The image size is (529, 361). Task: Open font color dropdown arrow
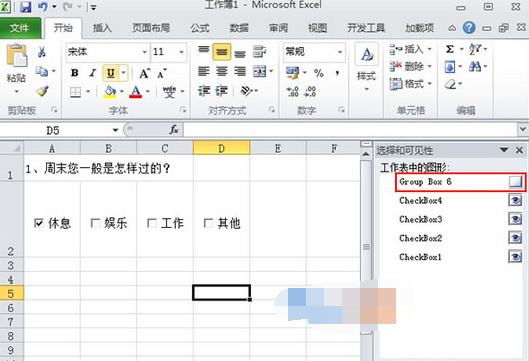[x=148, y=91]
